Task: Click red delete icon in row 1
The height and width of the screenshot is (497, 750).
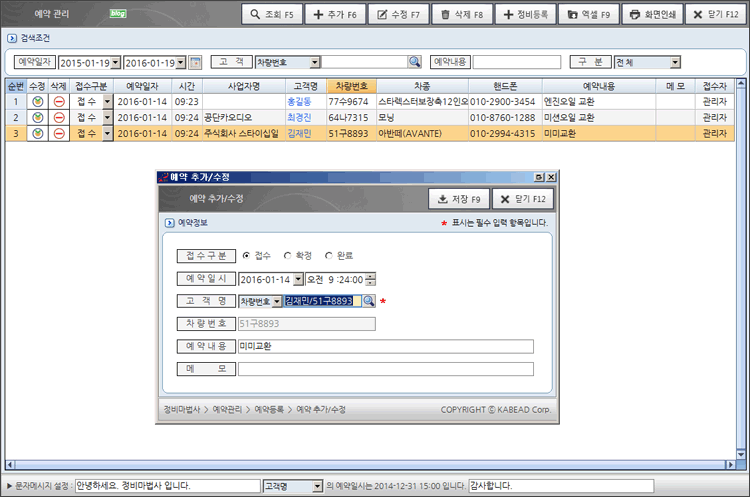Action: click(59, 102)
